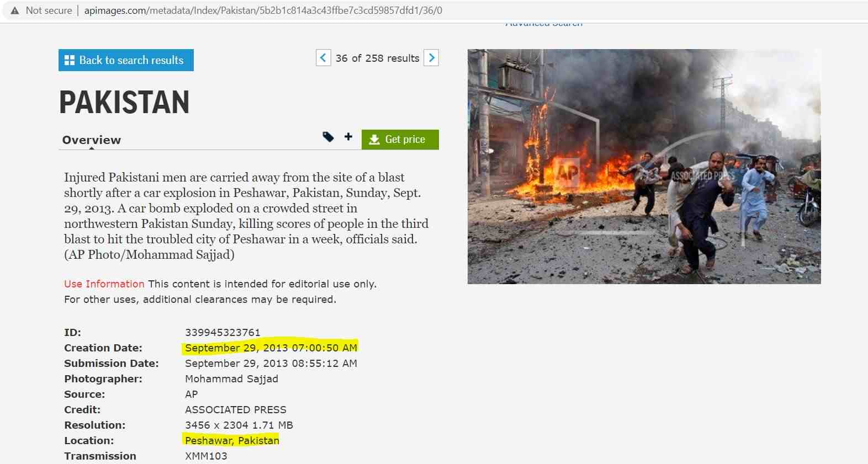Click the tag icon beside Overview
This screenshot has height=464, width=868.
328,137
